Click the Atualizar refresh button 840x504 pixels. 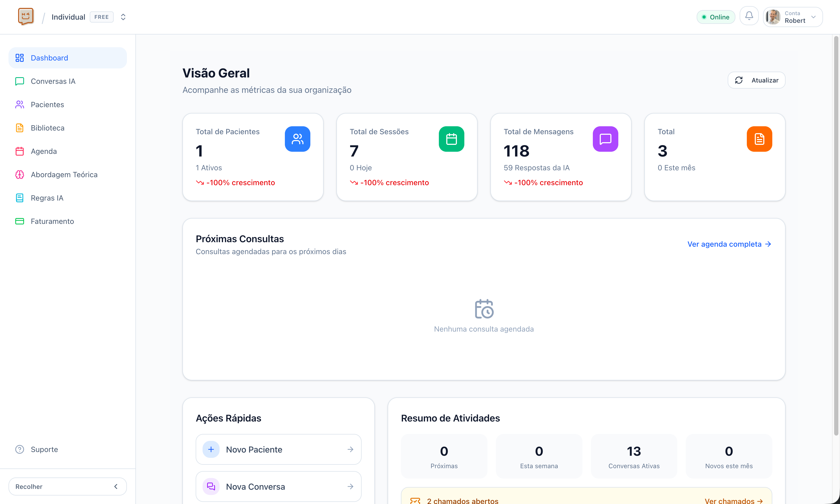tap(756, 80)
